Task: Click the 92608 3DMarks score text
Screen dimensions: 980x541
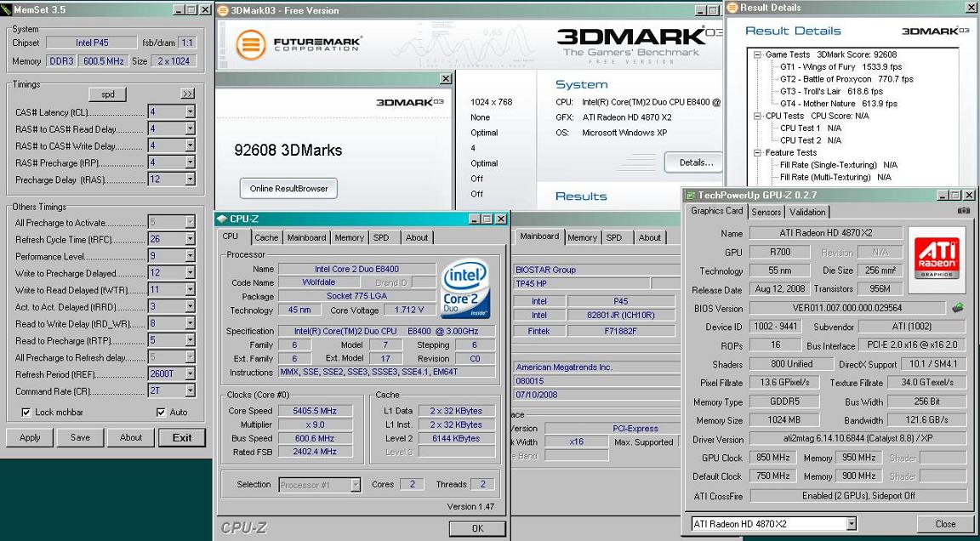Action: 288,150
